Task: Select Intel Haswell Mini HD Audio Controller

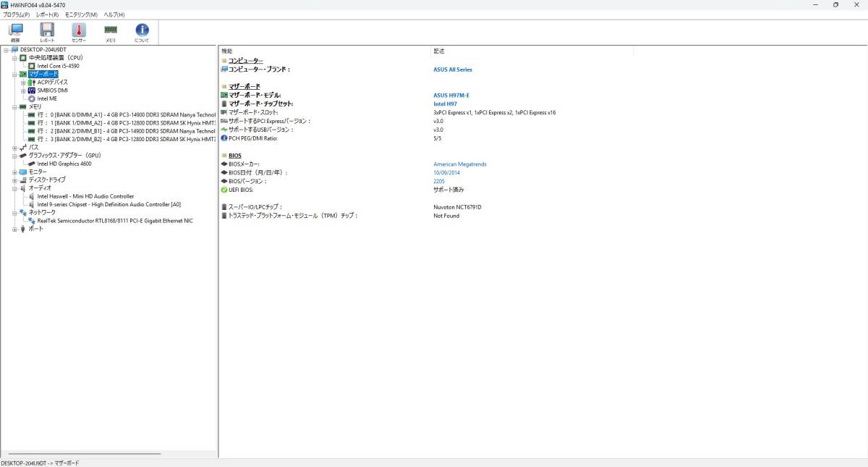Action: [85, 196]
